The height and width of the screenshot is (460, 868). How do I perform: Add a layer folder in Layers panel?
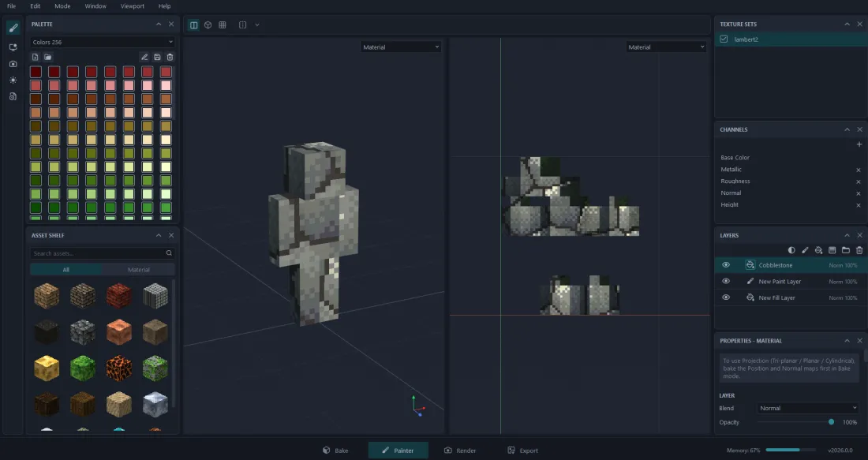(846, 250)
